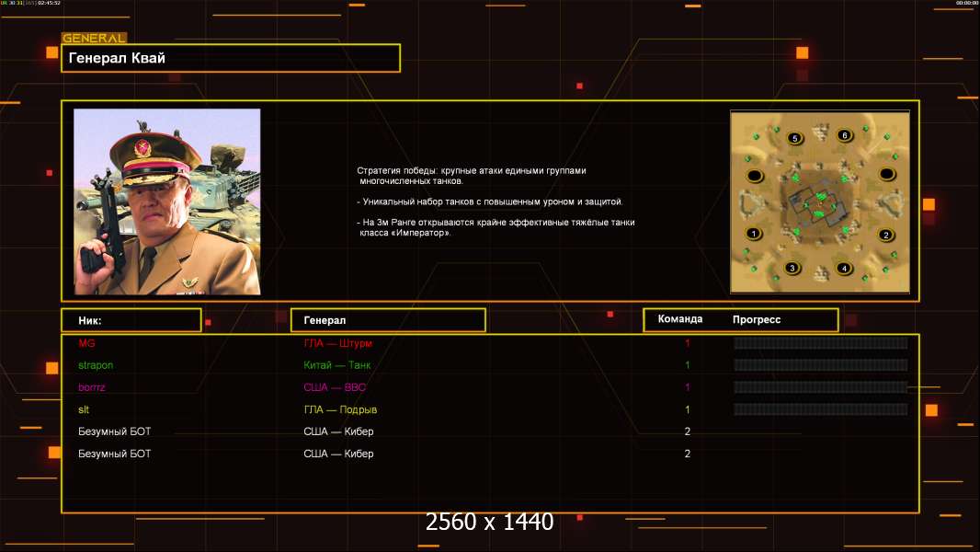Pick start position 6 on the minimap
980x552 pixels.
845,136
